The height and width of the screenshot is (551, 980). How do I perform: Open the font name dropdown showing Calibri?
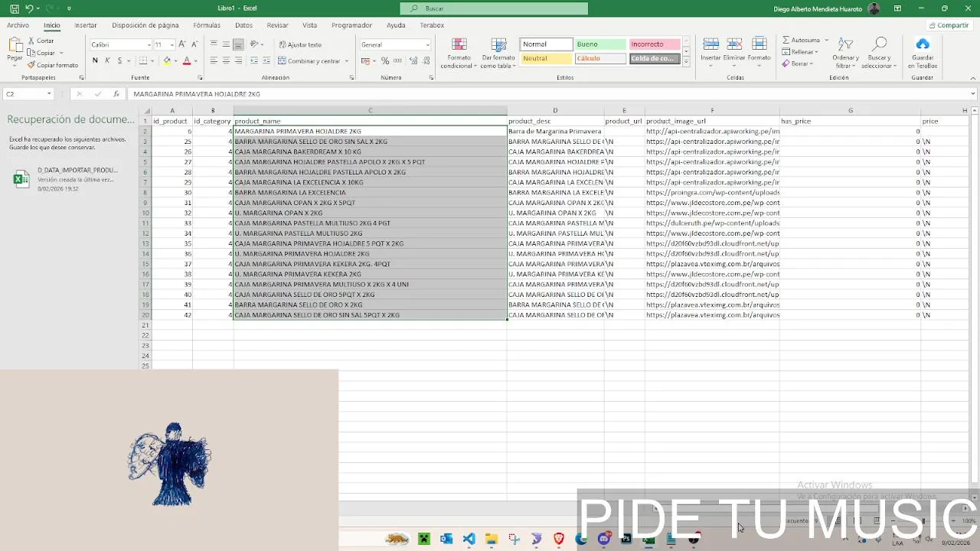coord(149,44)
